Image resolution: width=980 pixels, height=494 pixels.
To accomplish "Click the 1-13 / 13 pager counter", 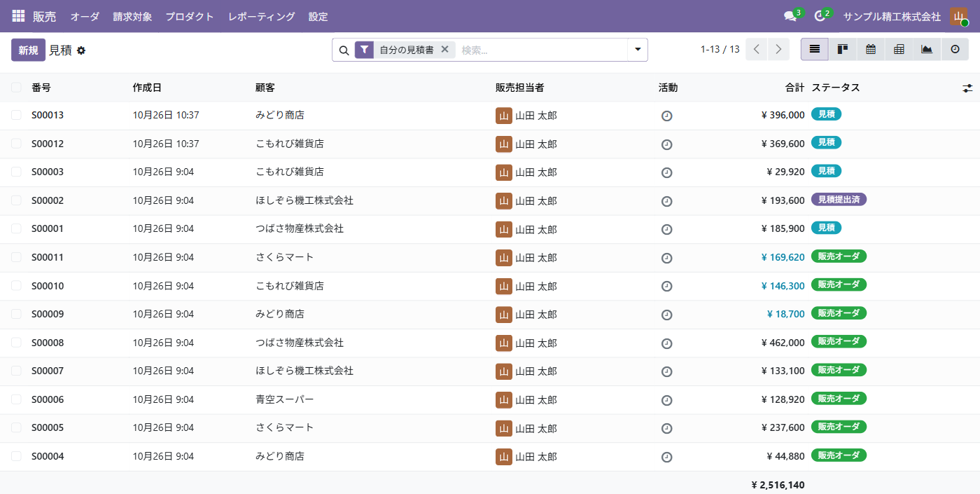I will [x=720, y=49].
